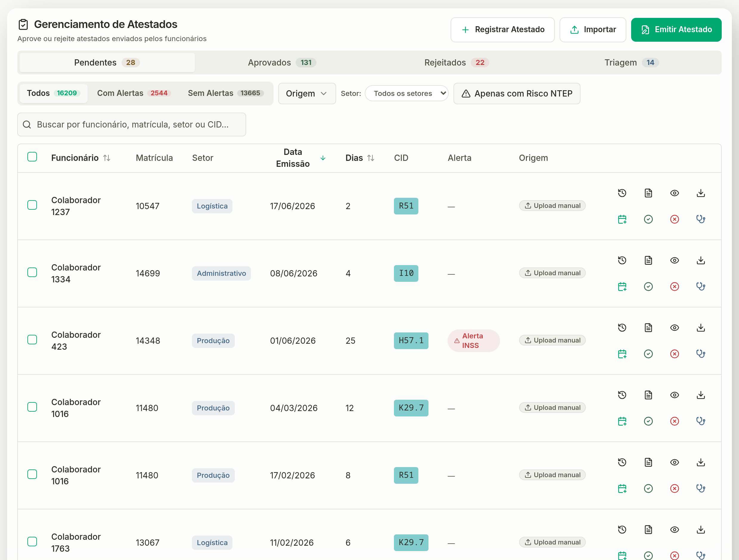Screen dimensions: 739x560
Task: Click calendar-plus icon for Colaborador 1237
Action: tap(622, 220)
